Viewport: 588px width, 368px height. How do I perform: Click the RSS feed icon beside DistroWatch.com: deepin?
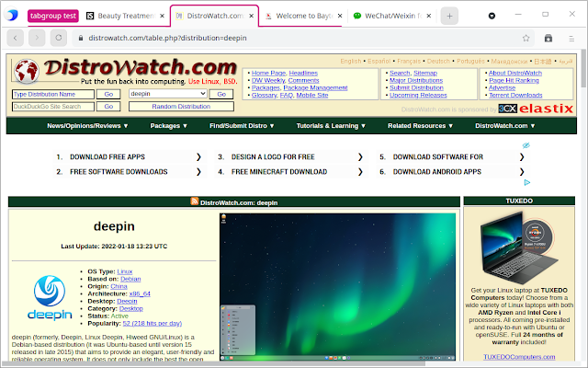click(194, 201)
